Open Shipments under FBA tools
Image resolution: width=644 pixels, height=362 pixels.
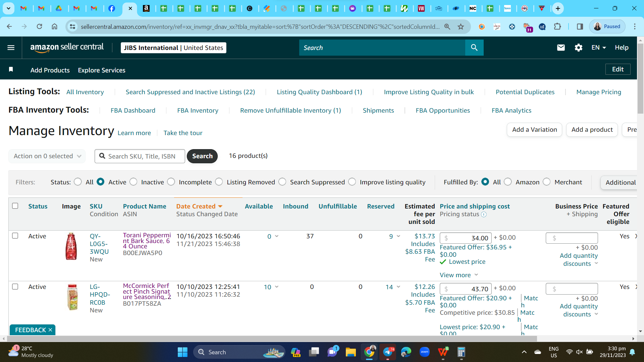click(x=378, y=110)
